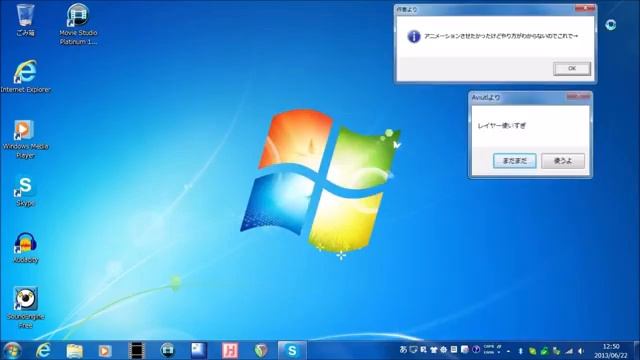Open the red H taskbar icon

(230, 351)
